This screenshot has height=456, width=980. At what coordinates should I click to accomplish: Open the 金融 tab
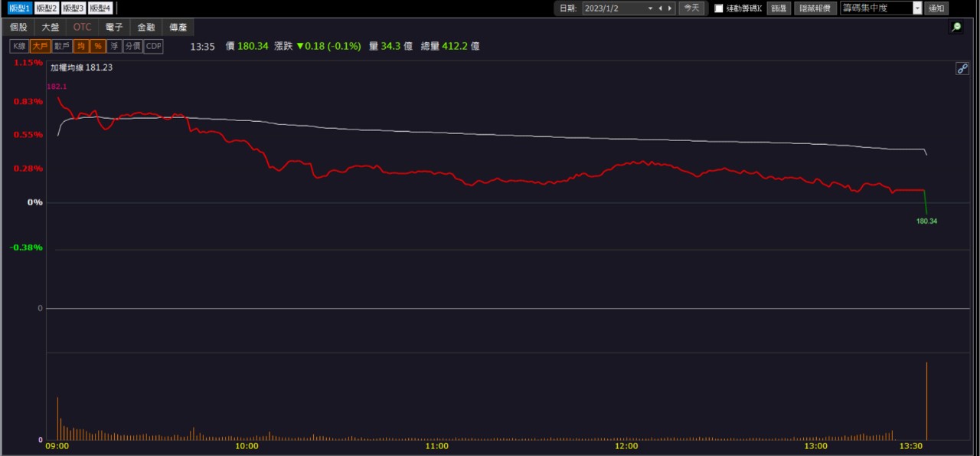click(145, 27)
